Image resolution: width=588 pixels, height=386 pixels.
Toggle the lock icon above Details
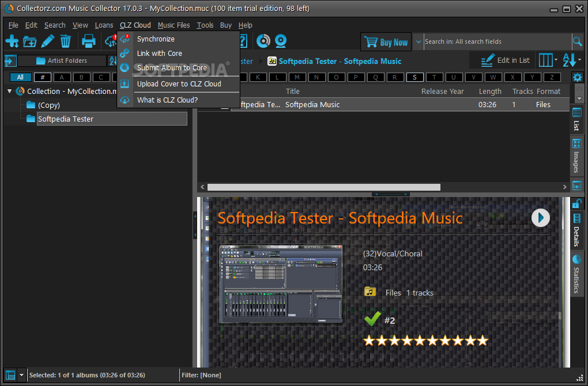[576, 204]
